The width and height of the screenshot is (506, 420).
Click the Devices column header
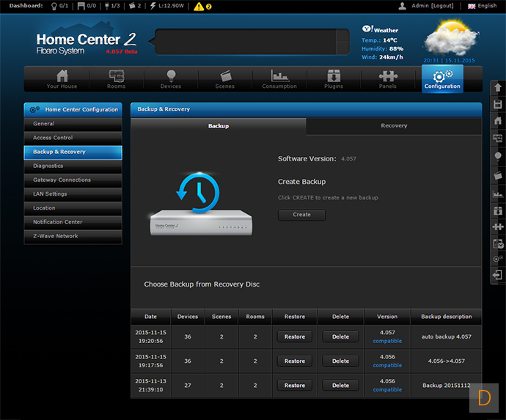point(188,317)
